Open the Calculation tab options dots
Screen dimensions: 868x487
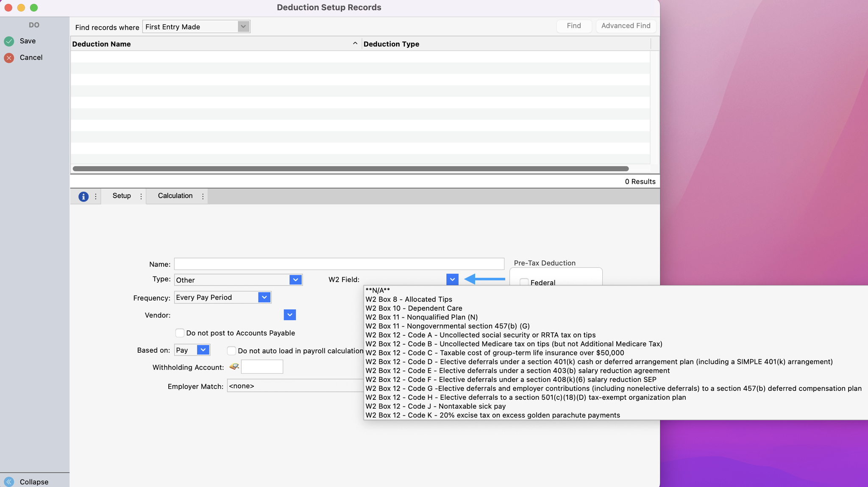203,196
